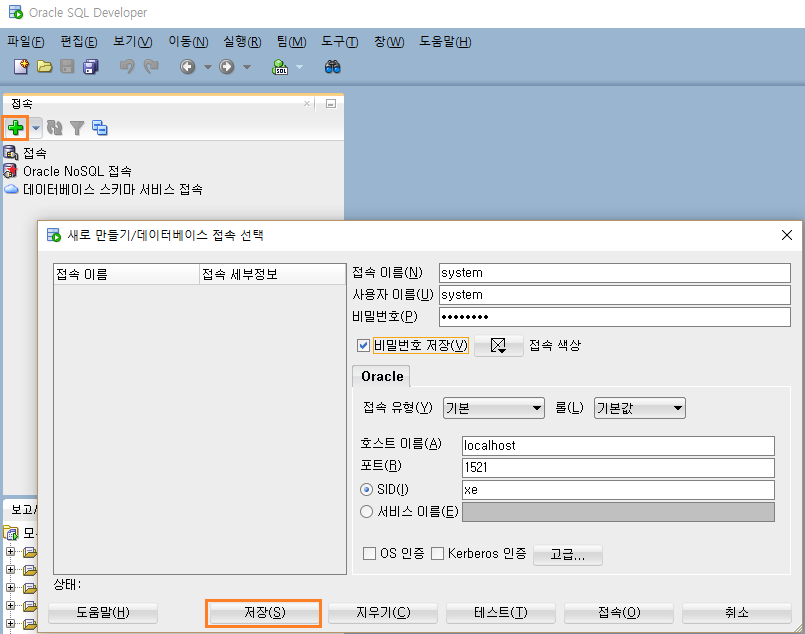
Task: Click the 접속 이름 column header
Action: 126,274
